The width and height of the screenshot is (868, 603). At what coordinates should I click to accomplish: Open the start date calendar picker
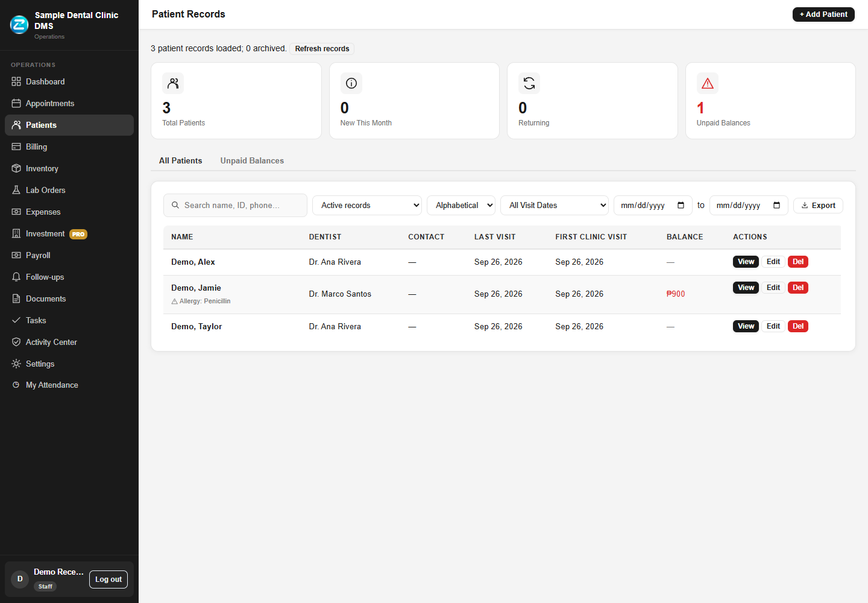click(681, 205)
